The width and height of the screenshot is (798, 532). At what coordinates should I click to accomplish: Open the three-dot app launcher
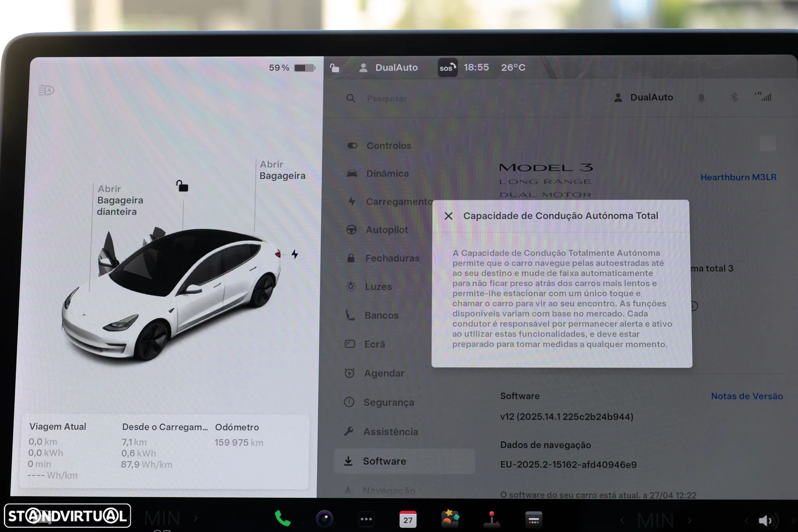click(x=366, y=519)
